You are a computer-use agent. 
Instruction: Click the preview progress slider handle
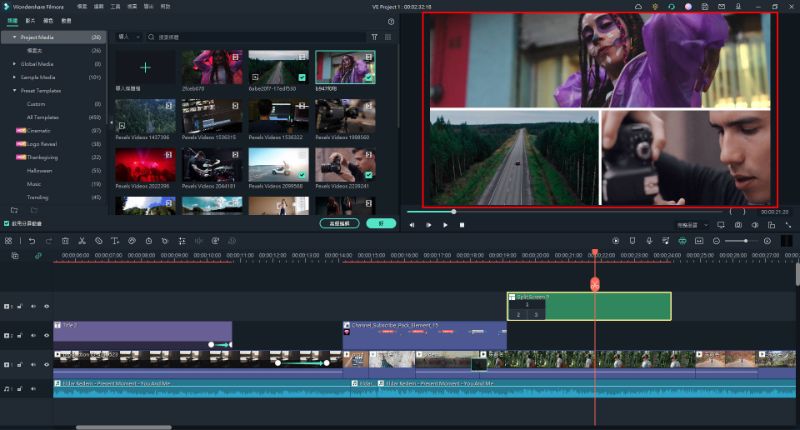pos(454,211)
